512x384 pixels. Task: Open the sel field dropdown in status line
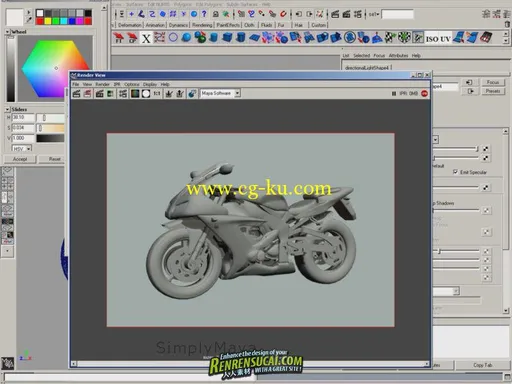click(374, 14)
